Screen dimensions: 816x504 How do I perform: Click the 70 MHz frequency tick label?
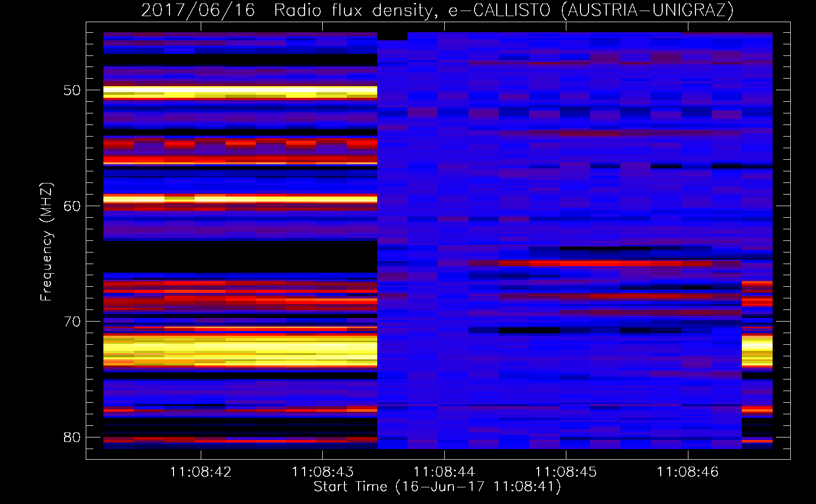72,322
